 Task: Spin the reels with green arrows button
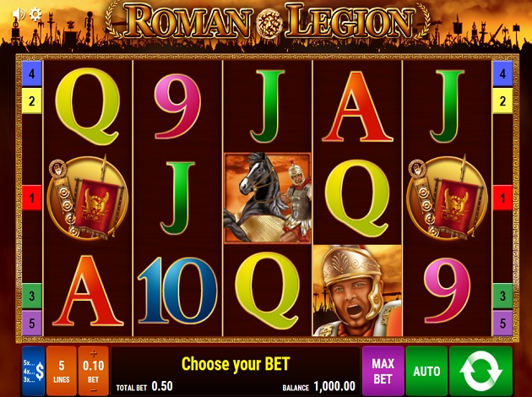(x=480, y=371)
